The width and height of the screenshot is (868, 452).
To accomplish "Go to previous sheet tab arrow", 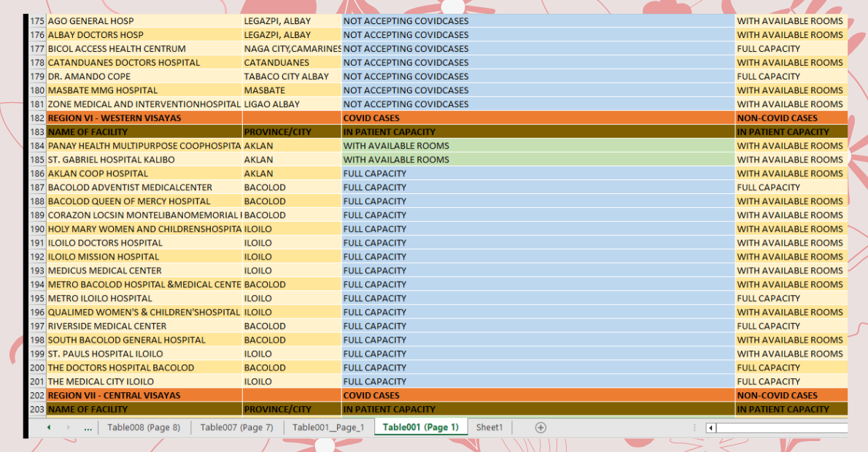I will pos(49,427).
